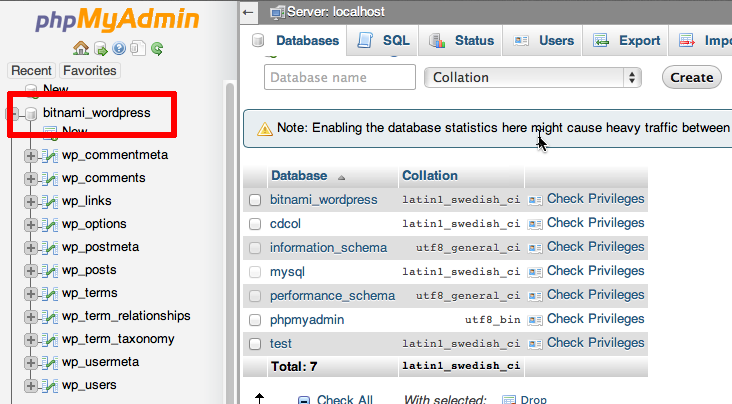Open the blue question mark documentation icon
Image resolution: width=732 pixels, height=404 pixels.
tap(119, 48)
